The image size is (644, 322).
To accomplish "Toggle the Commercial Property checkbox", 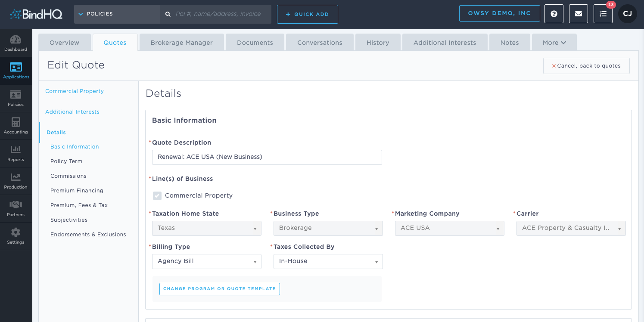I will 157,196.
